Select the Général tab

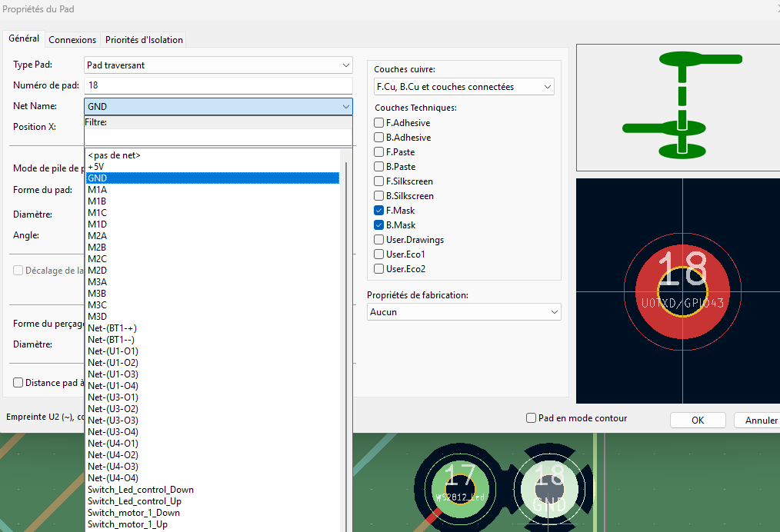(x=24, y=38)
